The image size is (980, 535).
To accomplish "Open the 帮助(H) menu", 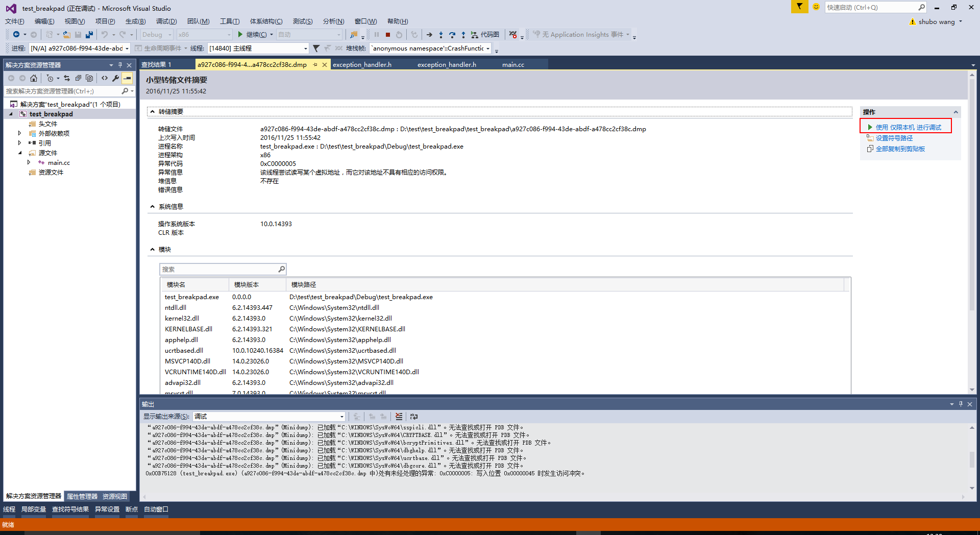I will point(398,21).
